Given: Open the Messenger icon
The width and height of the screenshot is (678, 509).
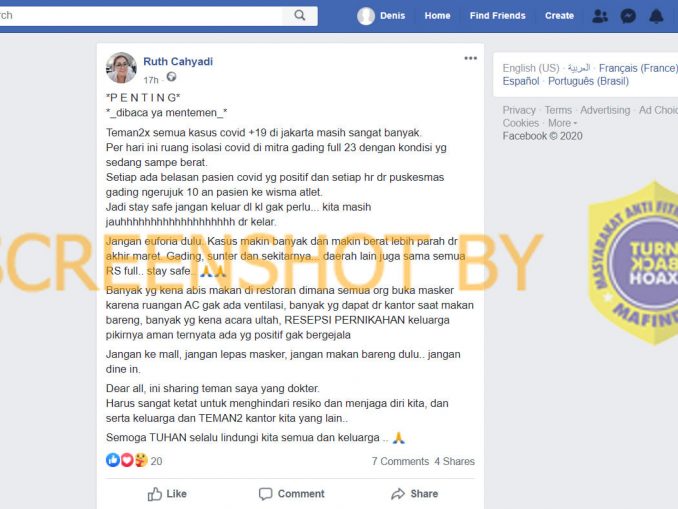Looking at the screenshot, I should click(x=628, y=16).
